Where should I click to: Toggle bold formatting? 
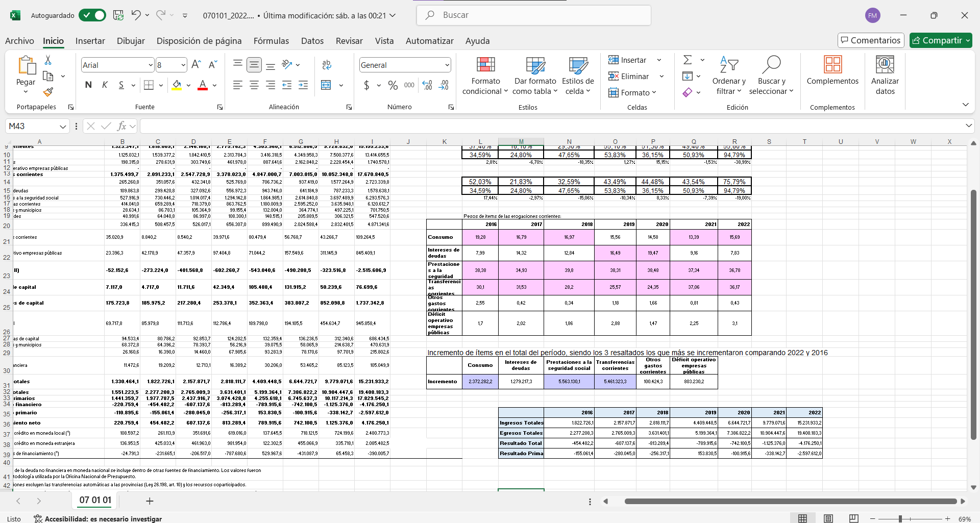(x=89, y=85)
